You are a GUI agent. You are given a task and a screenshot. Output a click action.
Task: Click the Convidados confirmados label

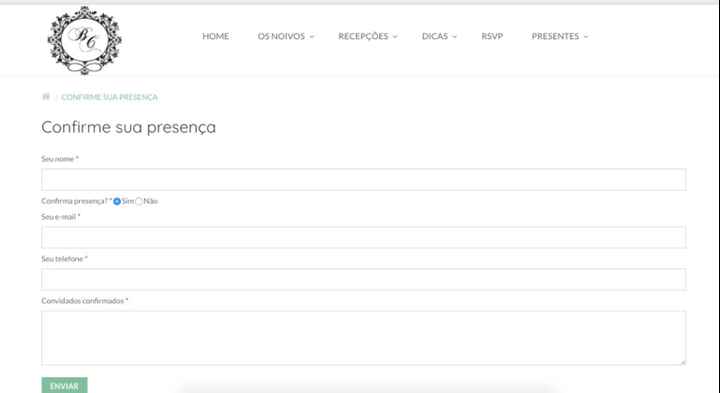(x=85, y=301)
